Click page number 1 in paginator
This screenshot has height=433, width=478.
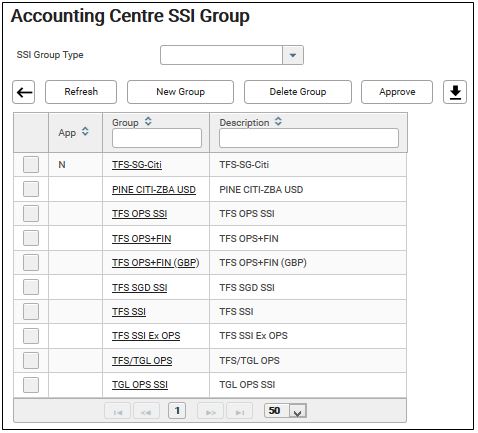(x=177, y=411)
